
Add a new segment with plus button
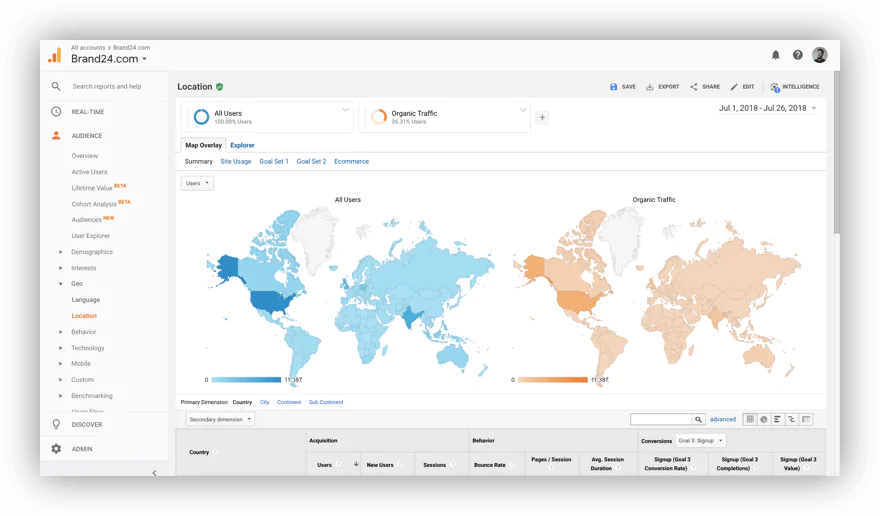[542, 117]
